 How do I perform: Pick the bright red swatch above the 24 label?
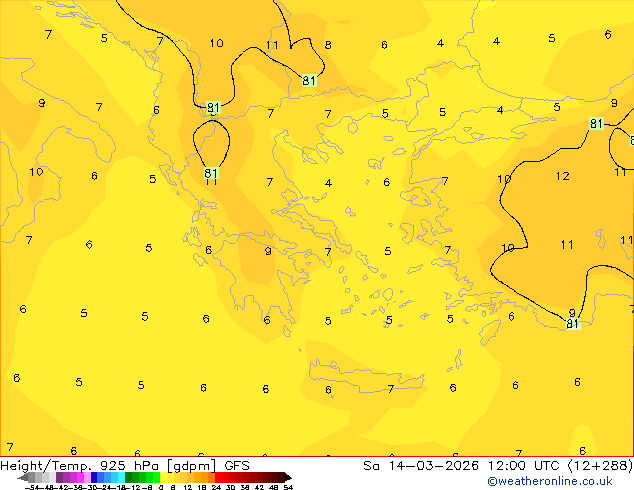218,477
